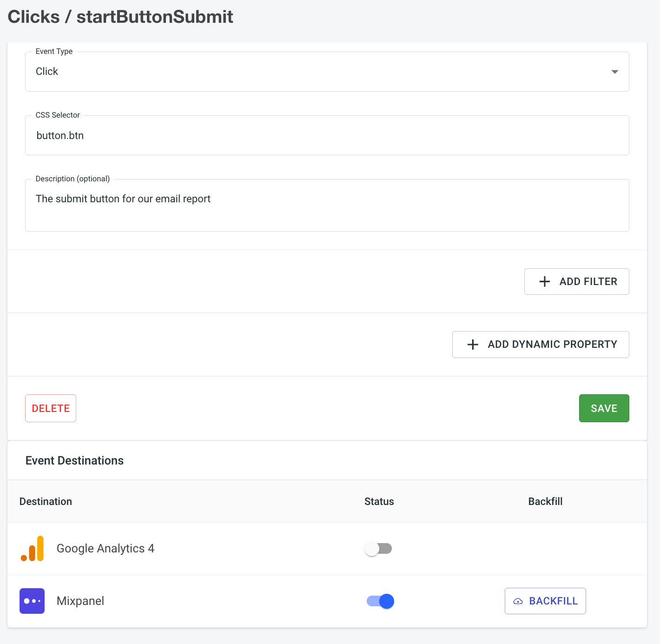Disable the Mixpanel status toggle
This screenshot has width=660, height=644.
[x=380, y=601]
